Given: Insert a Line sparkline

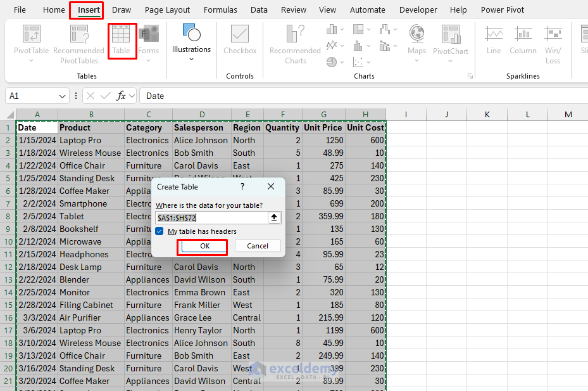Looking at the screenshot, I should pyautogui.click(x=494, y=39).
